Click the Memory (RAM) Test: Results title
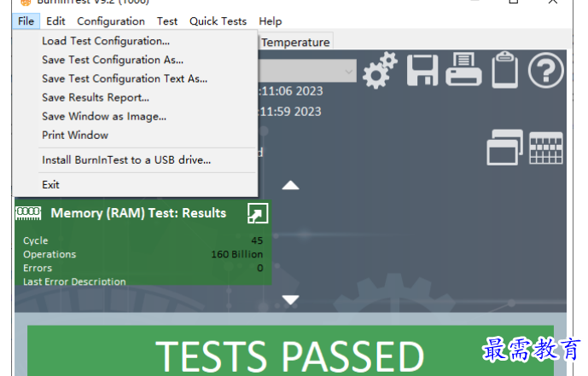The height and width of the screenshot is (376, 588). coord(138,213)
